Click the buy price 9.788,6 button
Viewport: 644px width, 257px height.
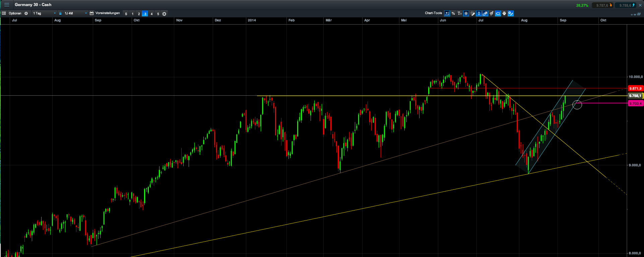point(625,5)
